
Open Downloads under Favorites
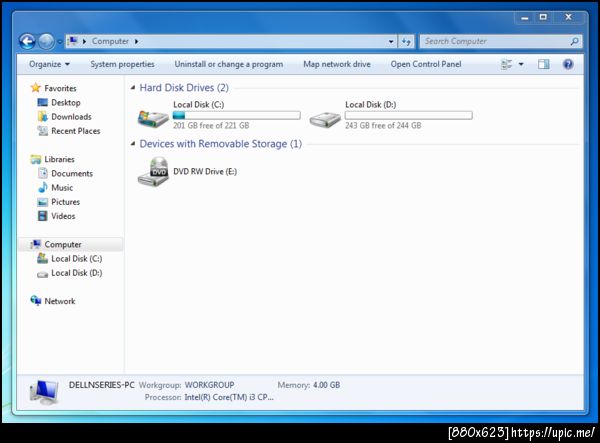71,117
